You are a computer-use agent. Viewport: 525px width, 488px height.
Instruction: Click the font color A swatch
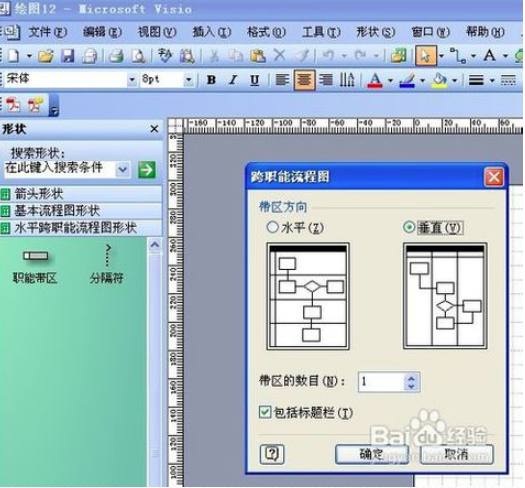[x=375, y=80]
